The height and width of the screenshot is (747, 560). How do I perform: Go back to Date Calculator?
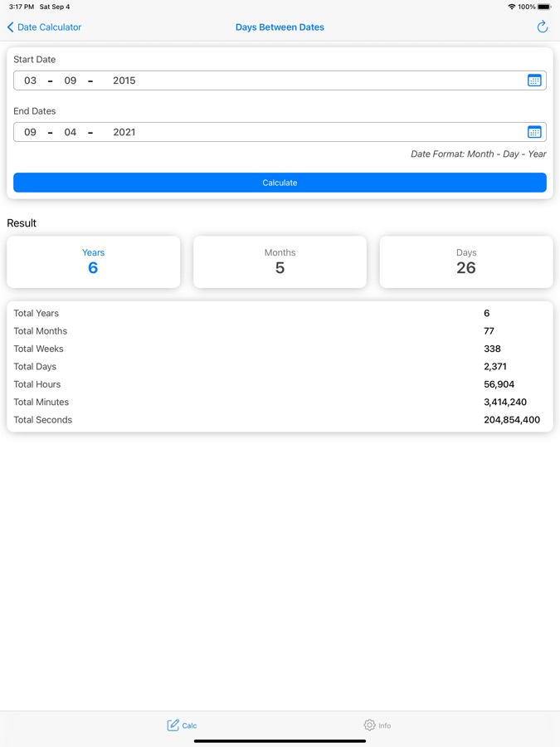(48, 27)
